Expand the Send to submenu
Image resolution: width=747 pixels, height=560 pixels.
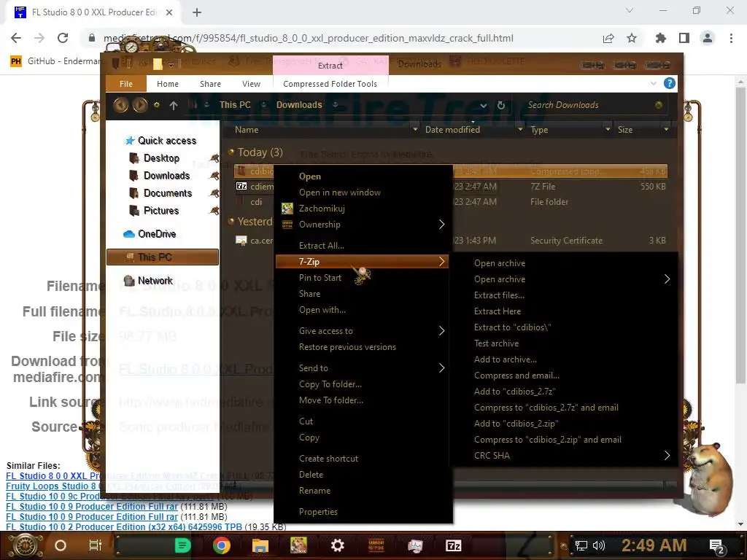point(441,367)
